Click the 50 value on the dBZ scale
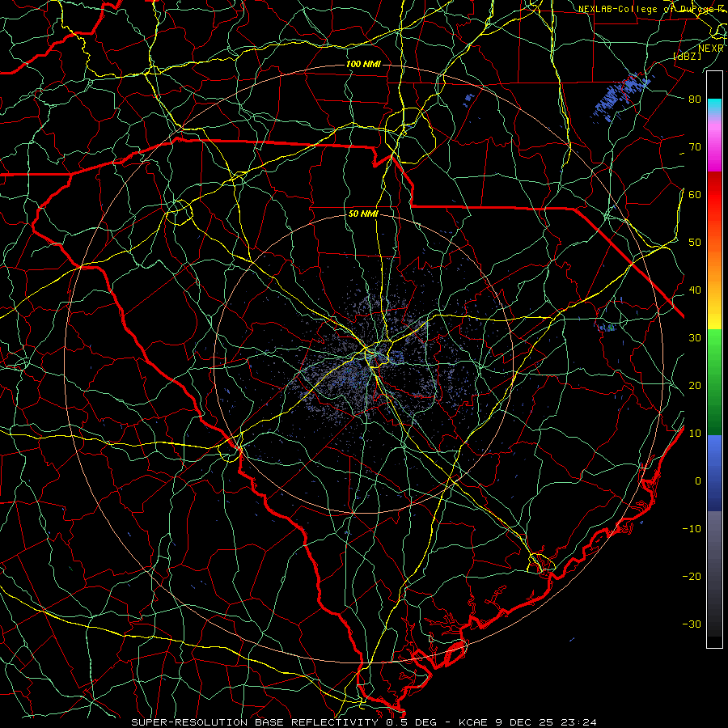Screen dimensions: 728x728 695,243
